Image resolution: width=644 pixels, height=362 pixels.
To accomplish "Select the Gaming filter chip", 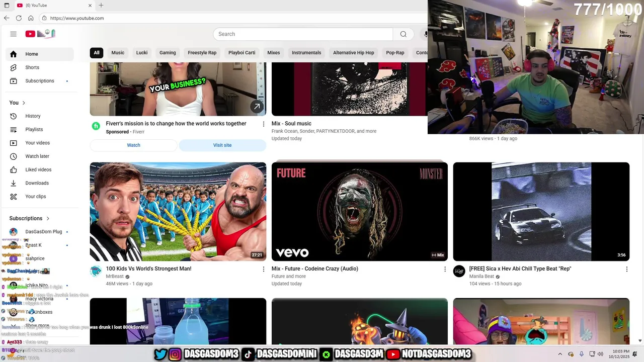I will click(x=168, y=53).
